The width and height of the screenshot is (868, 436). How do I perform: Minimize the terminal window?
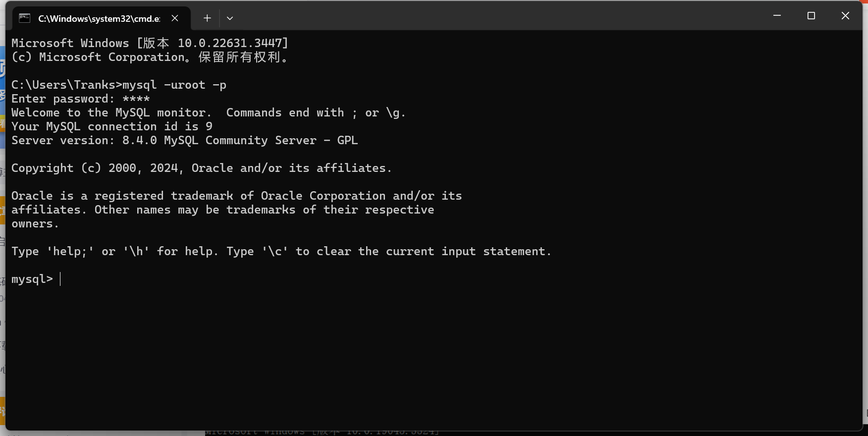[777, 16]
